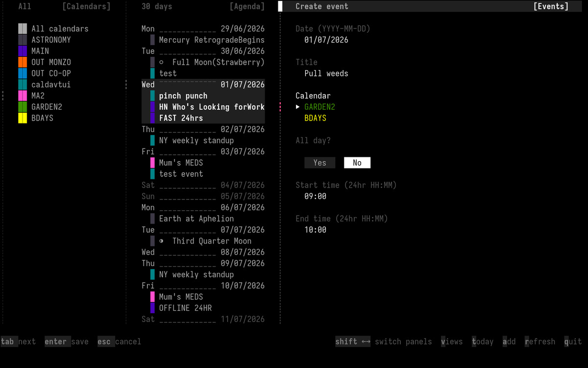
Task: Open the Earth at Aphelion event
Action: [196, 219]
